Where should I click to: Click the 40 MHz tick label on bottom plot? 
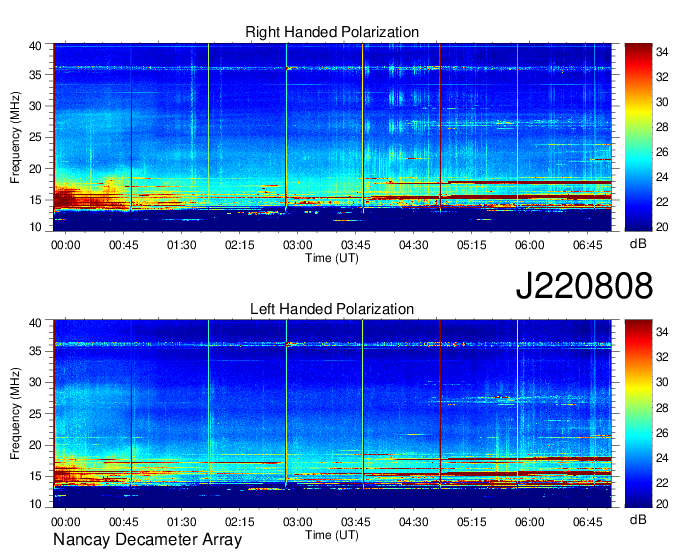35,323
